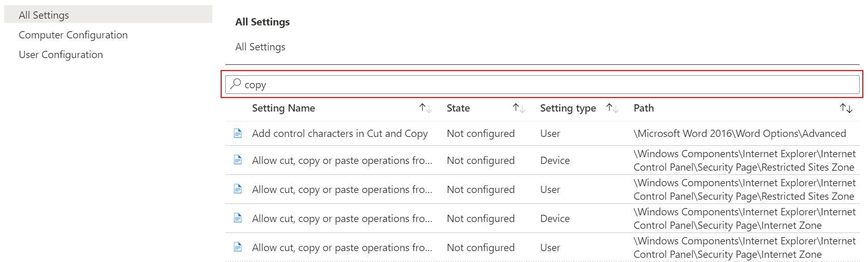Click path '\Microsoft Word 2016\Word Options\Advanced'
Image resolution: width=868 pixels, height=262 pixels.
pos(740,133)
